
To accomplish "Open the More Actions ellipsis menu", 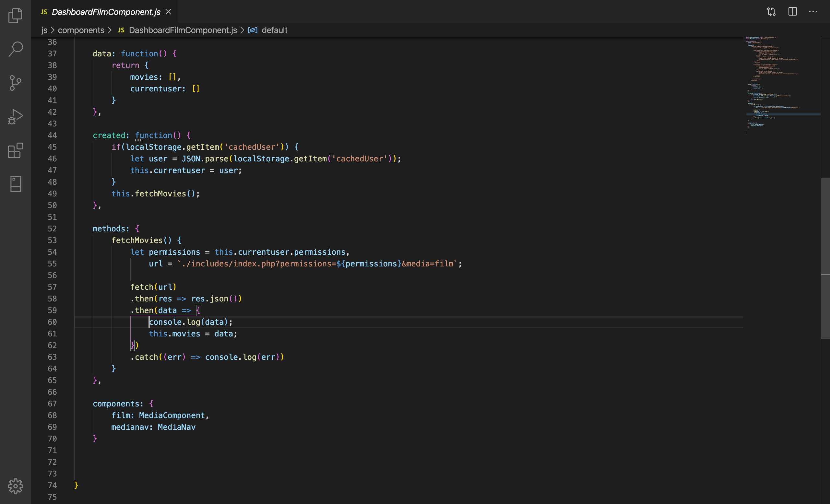I will 813,11.
